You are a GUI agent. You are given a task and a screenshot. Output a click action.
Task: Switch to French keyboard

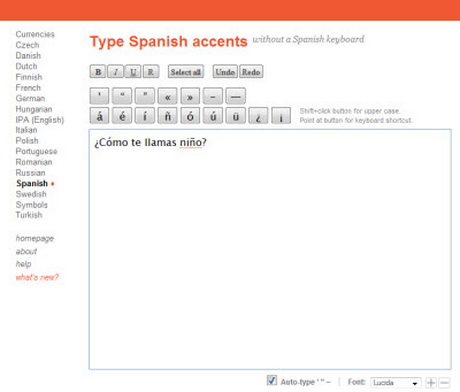pos(28,88)
